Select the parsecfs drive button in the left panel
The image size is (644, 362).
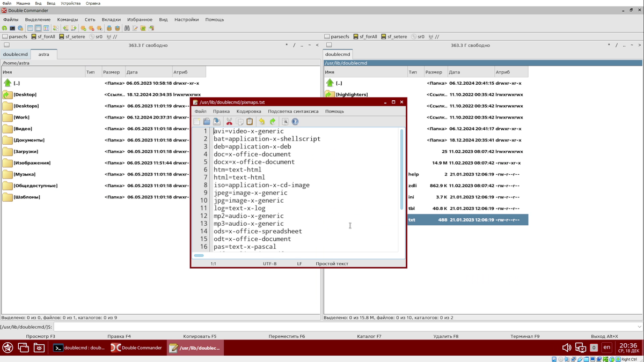tap(15, 36)
